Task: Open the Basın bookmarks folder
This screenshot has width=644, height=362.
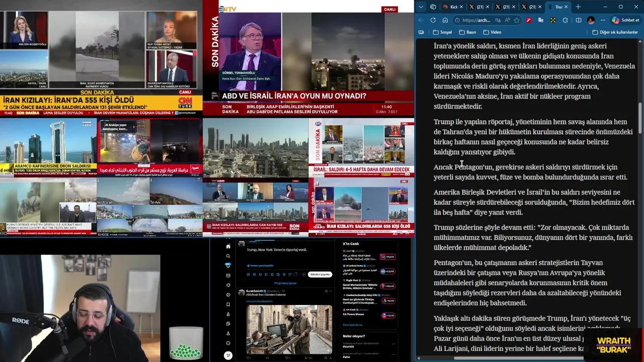Action: click(x=467, y=32)
